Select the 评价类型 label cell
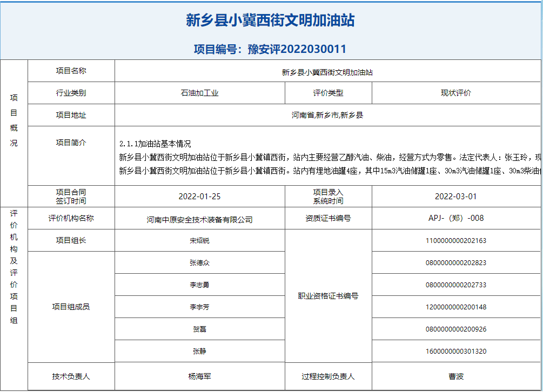Screen dimensions: 543x392 (329, 93)
